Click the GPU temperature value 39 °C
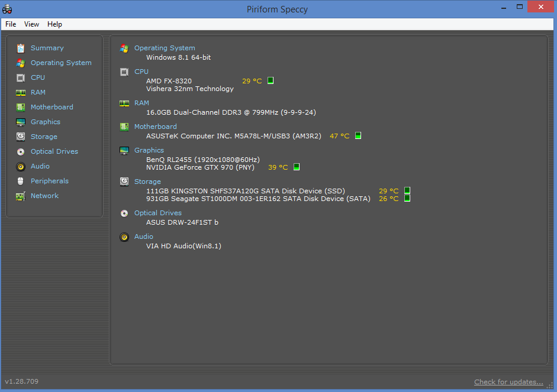Screen dimensions: 557x392 point(278,167)
